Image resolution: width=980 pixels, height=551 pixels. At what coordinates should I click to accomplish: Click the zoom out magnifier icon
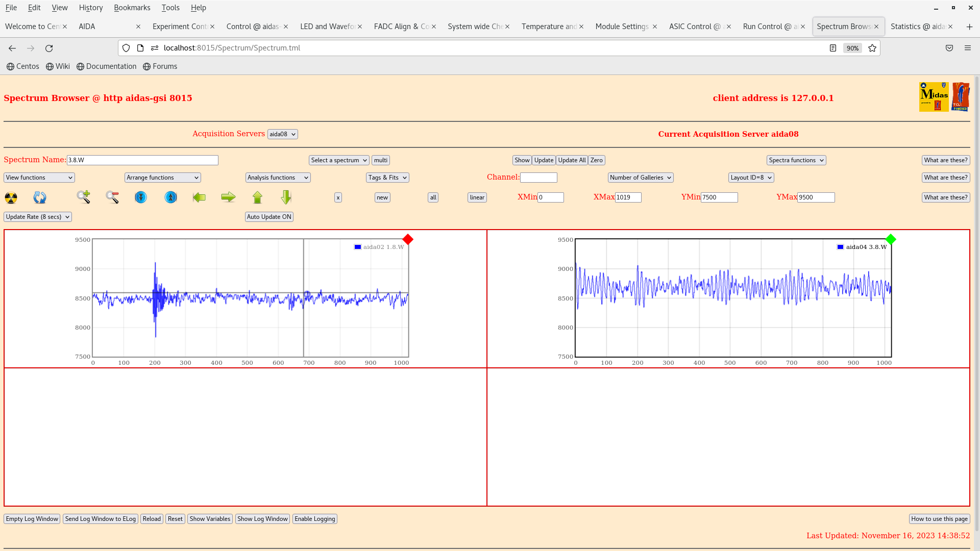point(112,197)
